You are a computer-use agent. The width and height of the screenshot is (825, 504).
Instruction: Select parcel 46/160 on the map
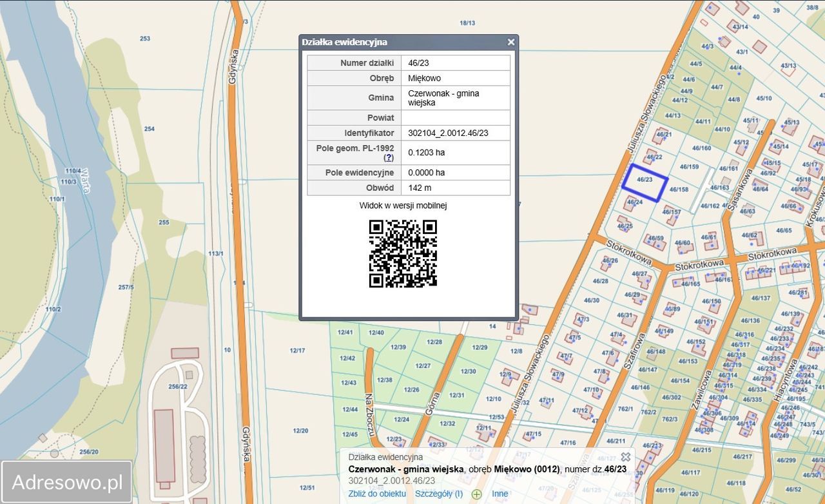click(x=701, y=148)
